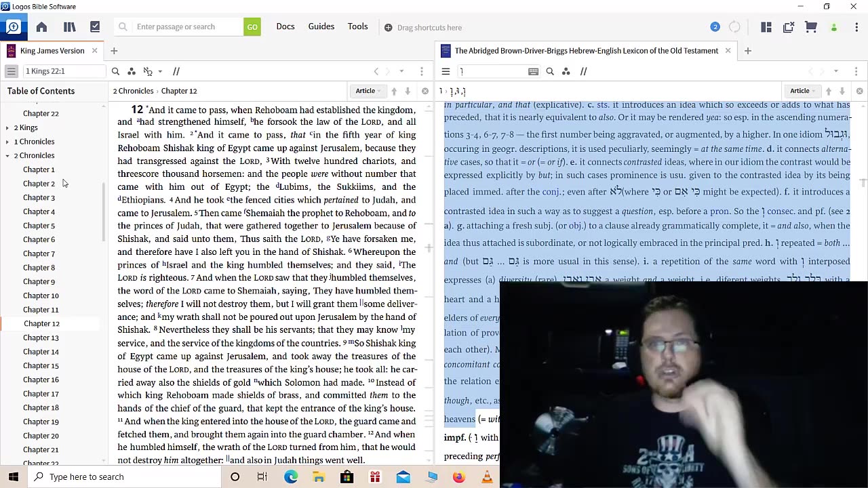Screen dimensions: 868x488
Task: Open the KJV panel kebab menu
Action: (x=422, y=71)
